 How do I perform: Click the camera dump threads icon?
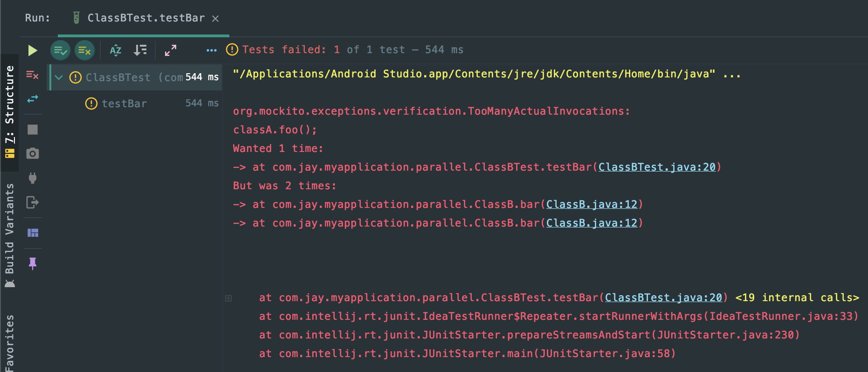(32, 153)
